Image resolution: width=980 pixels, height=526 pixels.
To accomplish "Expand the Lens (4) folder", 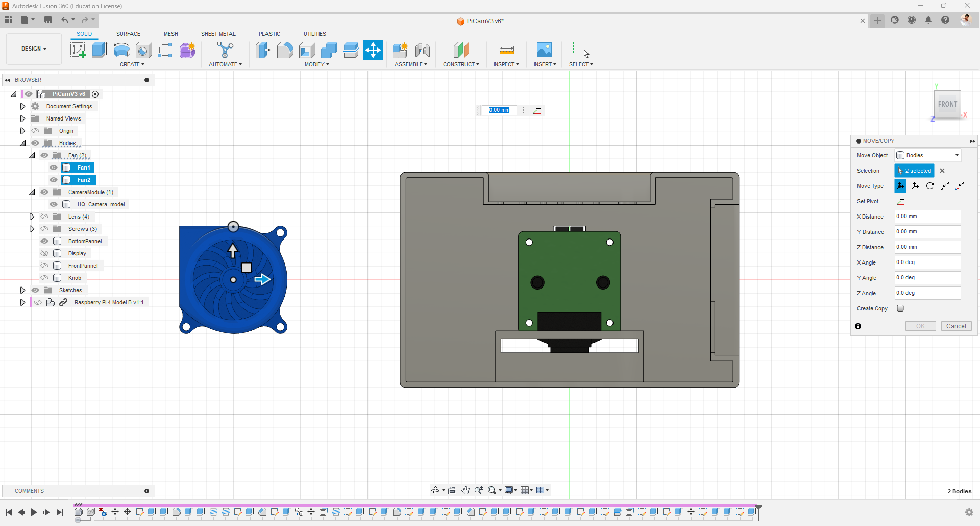I will [32, 217].
